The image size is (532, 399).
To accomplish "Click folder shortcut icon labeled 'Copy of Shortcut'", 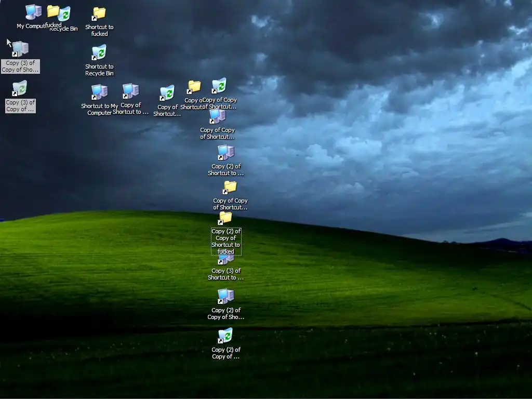I will click(x=194, y=87).
